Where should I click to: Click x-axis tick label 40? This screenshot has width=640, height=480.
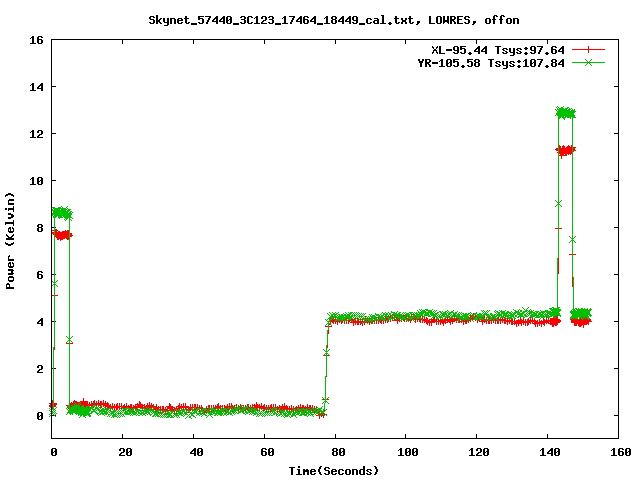(196, 452)
